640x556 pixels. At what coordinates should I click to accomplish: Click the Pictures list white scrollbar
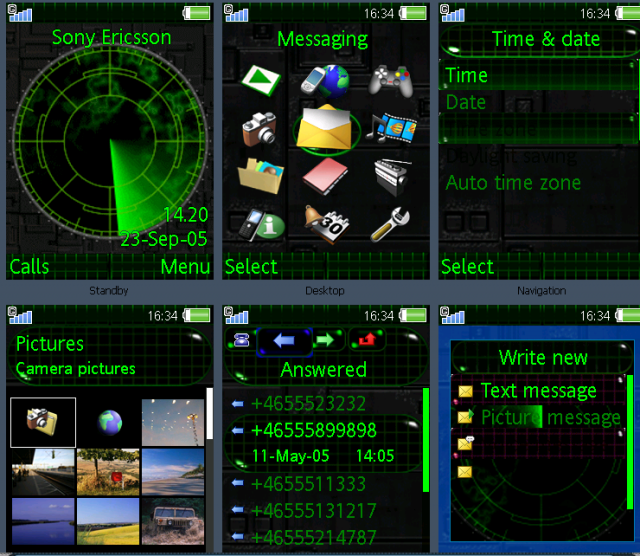209,414
